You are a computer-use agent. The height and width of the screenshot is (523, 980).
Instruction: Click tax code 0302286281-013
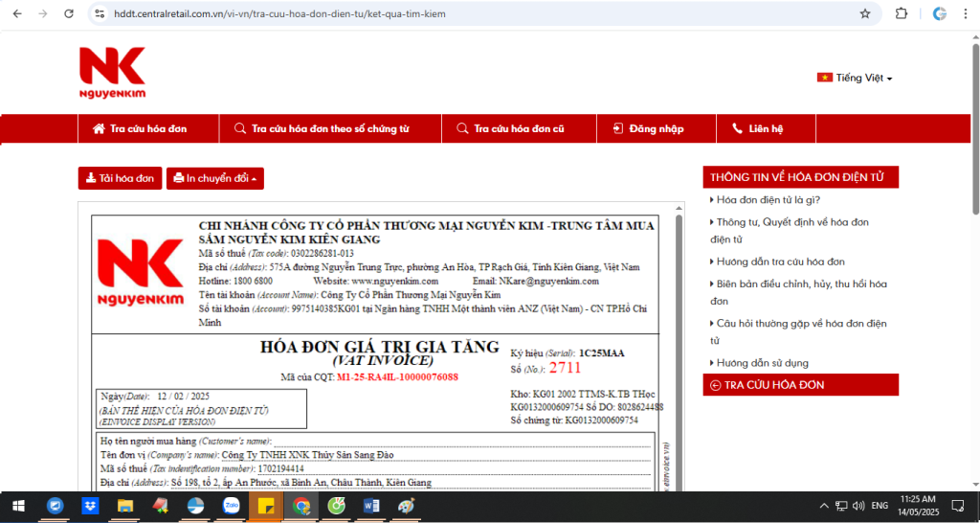[323, 254]
